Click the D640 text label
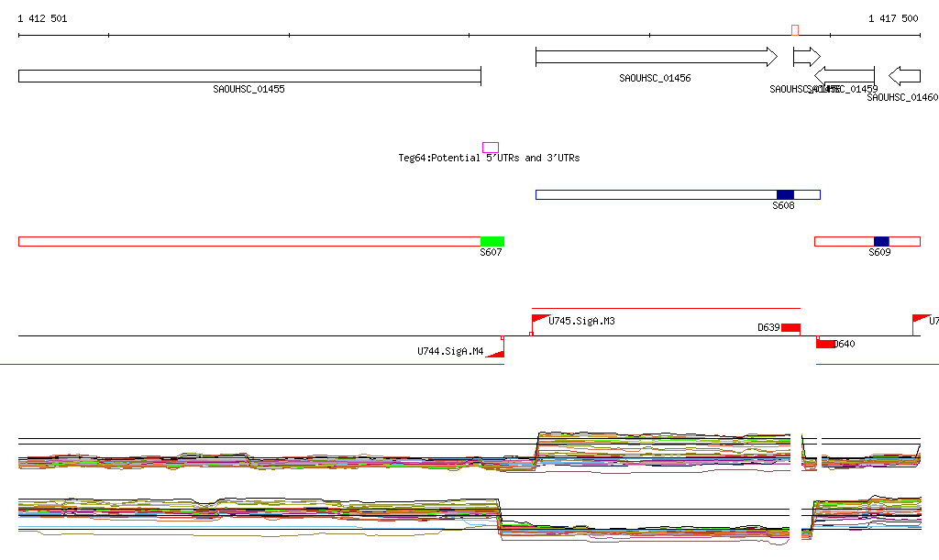This screenshot has height=560, width=939. [x=845, y=344]
